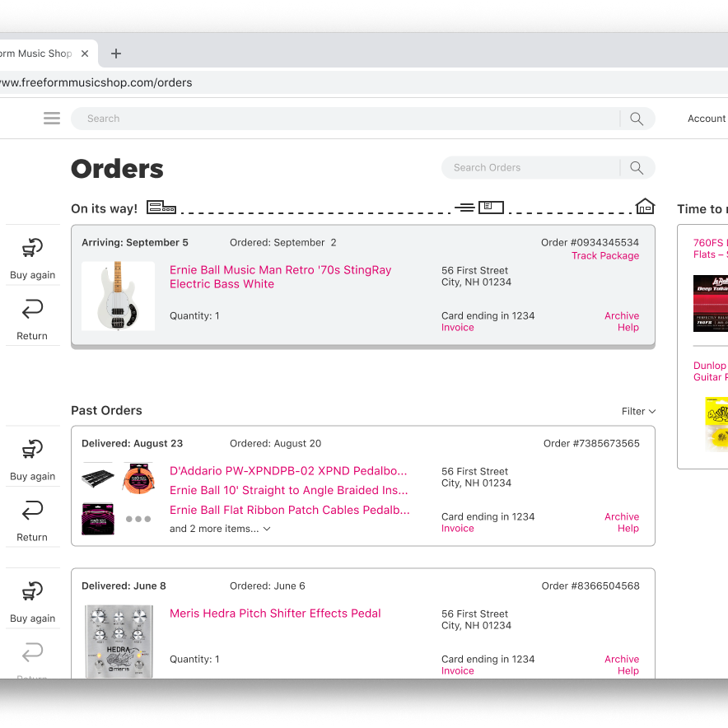Click the main search magnifier icon
This screenshot has width=728, height=728.
pos(637,119)
